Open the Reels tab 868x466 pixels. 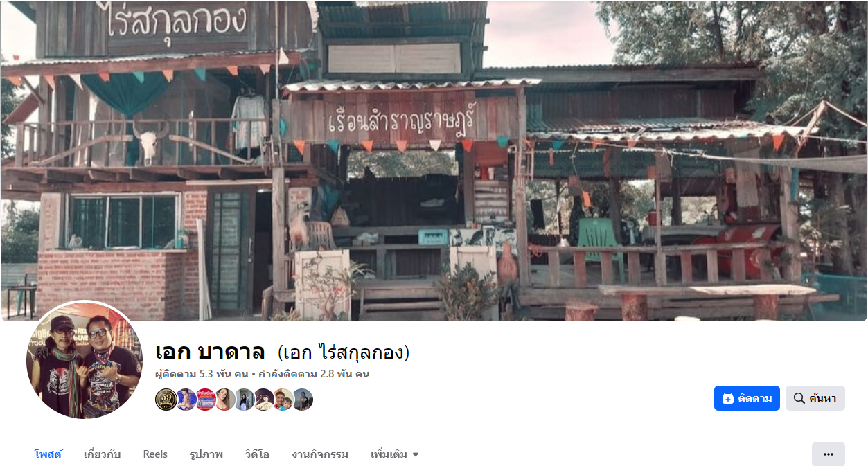(155, 454)
